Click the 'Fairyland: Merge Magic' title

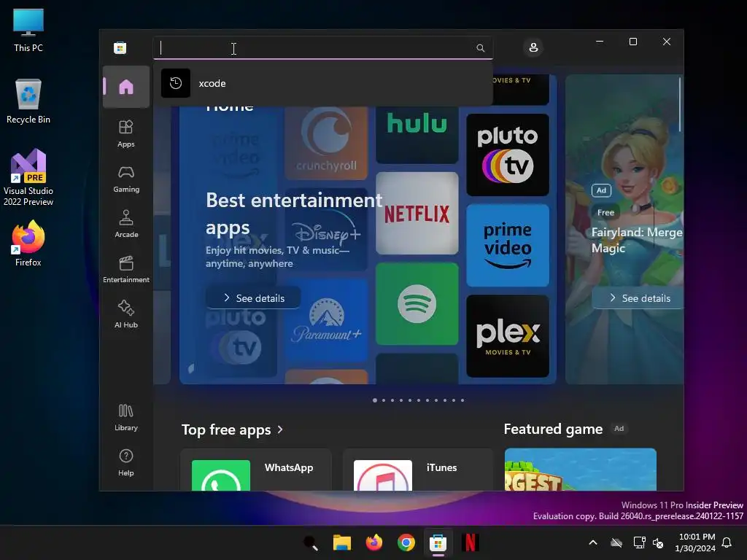pos(637,240)
